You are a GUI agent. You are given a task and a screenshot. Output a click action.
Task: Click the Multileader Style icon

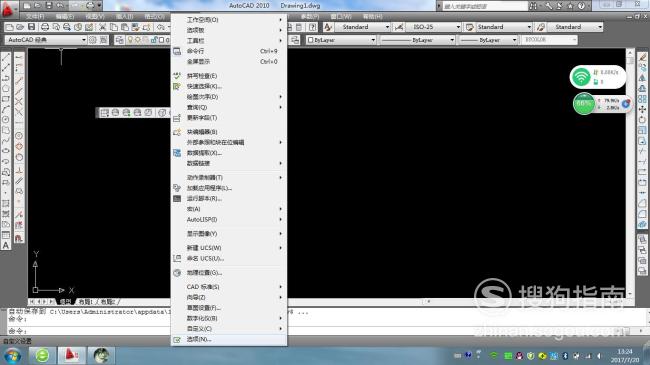click(x=541, y=27)
